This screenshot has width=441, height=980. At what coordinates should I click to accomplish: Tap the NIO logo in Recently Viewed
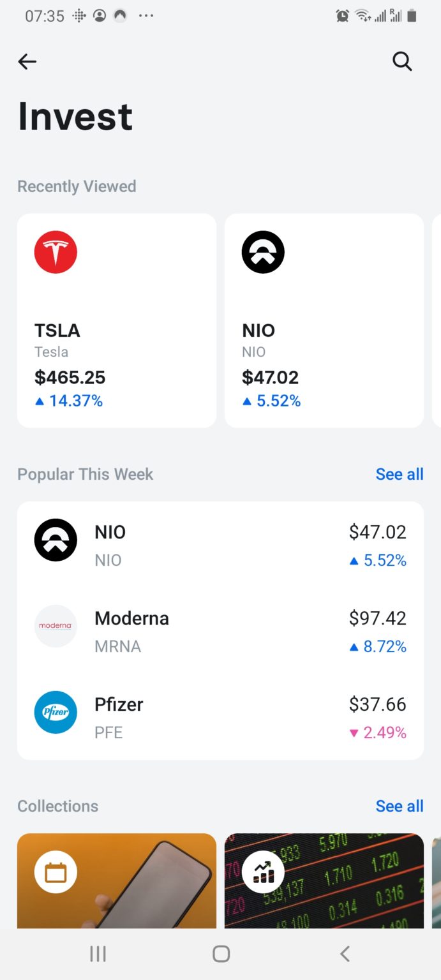[263, 252]
